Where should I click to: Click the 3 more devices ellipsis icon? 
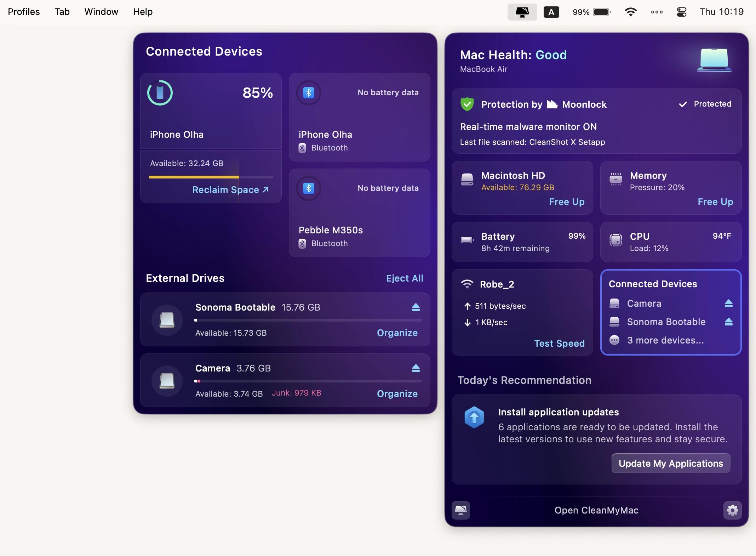pos(614,340)
